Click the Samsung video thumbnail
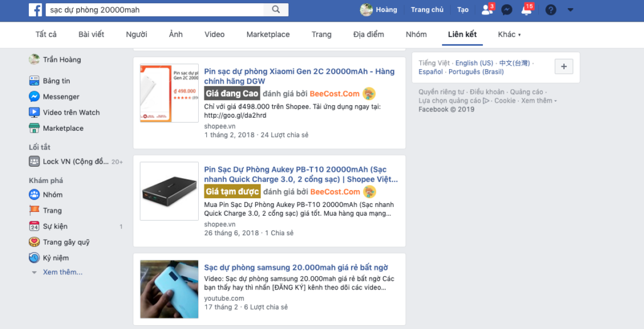 (x=169, y=289)
